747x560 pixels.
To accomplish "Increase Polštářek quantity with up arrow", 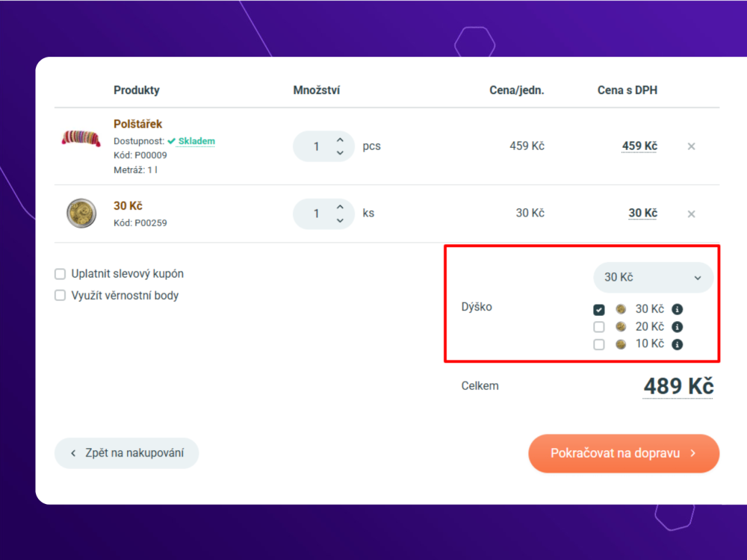I will point(340,140).
